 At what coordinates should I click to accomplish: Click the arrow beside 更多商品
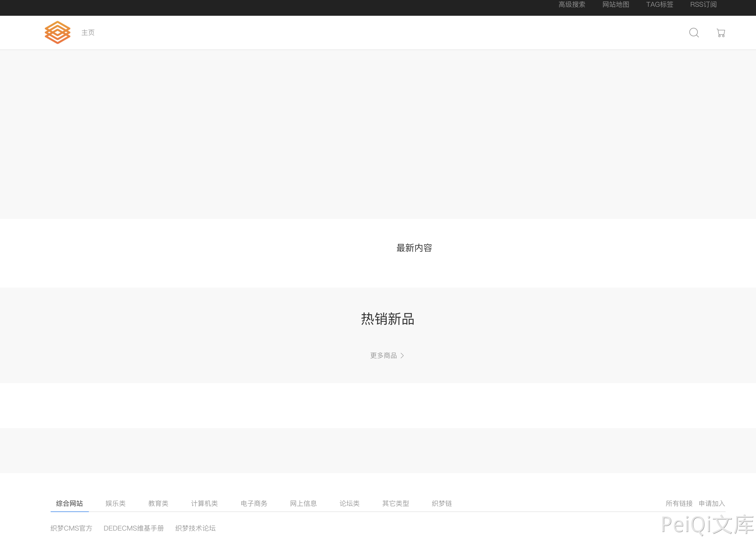(x=402, y=356)
